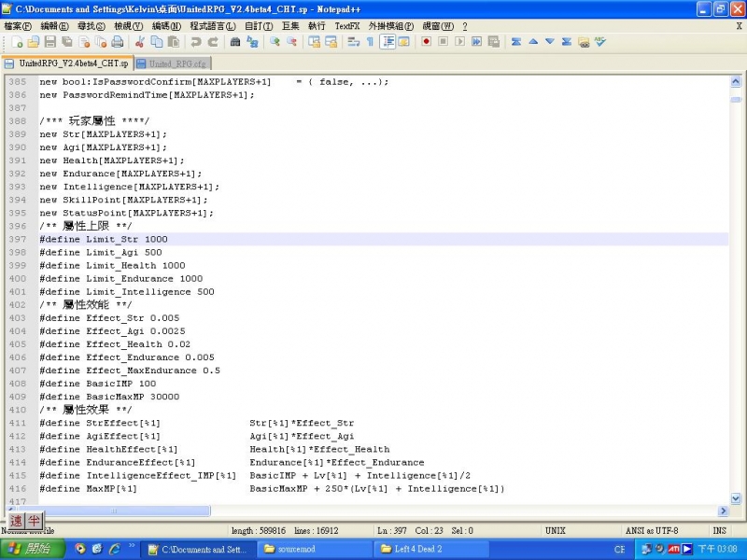Save the current file via the toolbar
Screen dimensions: 747x560
(x=50, y=42)
